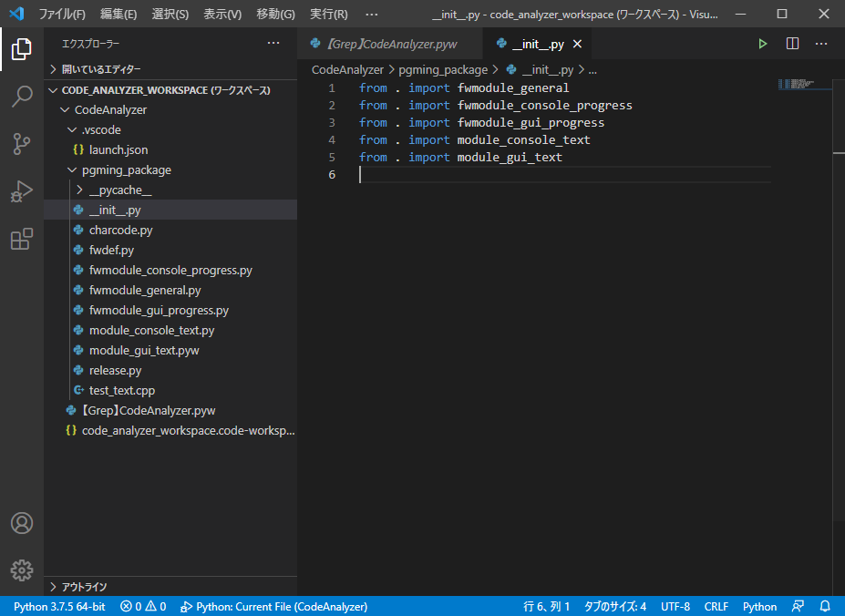845x616 pixels.
Task: Click line number 3 in gutter
Action: 332,123
